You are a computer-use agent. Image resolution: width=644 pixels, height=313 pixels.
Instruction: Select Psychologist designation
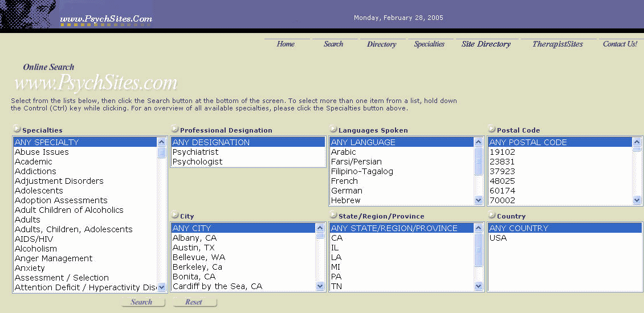[x=248, y=162]
